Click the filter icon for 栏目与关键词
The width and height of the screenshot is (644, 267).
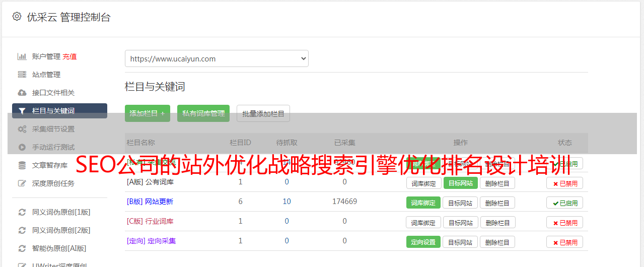[x=22, y=111]
